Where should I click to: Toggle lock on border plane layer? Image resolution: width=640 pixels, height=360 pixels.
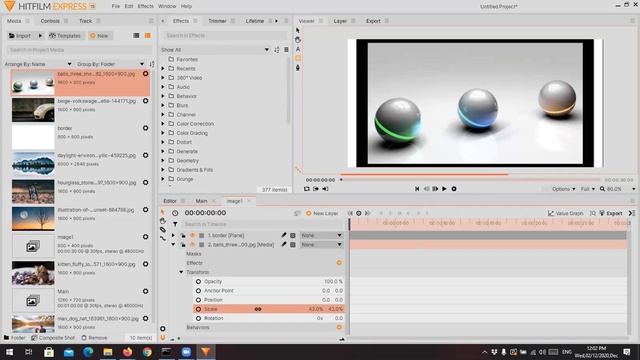pyautogui.click(x=183, y=236)
